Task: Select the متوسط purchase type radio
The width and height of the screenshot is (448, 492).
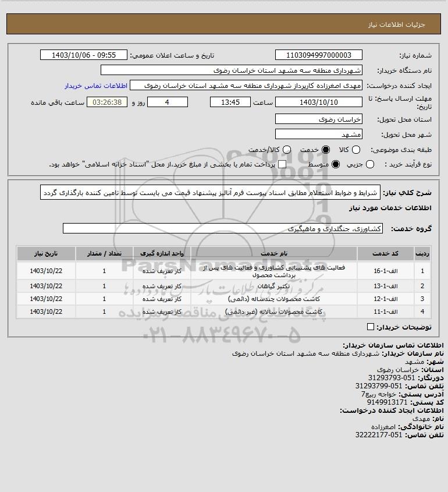Action: 336,164
